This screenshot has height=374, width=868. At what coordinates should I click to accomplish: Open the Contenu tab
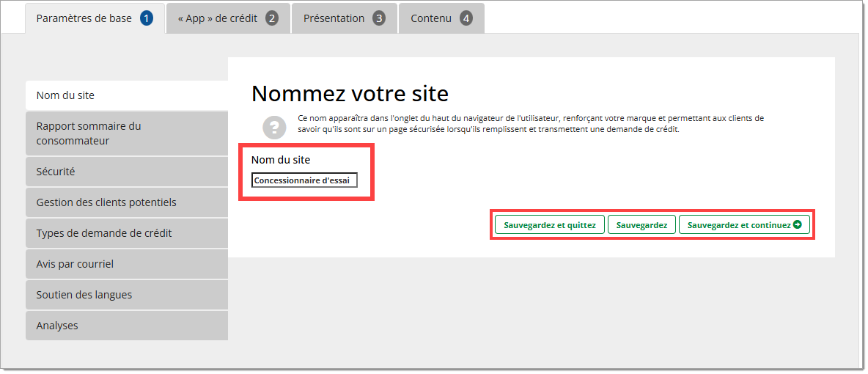(x=431, y=18)
